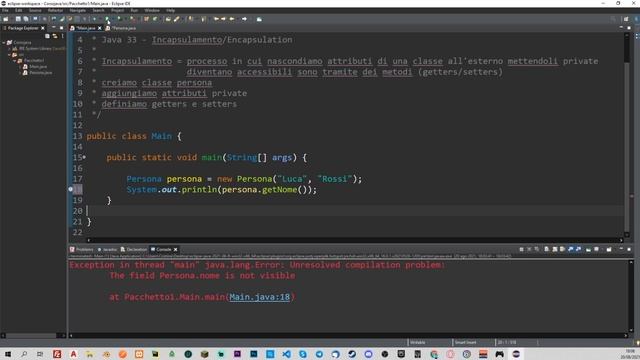
Task: Toggle Link with Editor in Package Explorer
Action: click(x=55, y=36)
